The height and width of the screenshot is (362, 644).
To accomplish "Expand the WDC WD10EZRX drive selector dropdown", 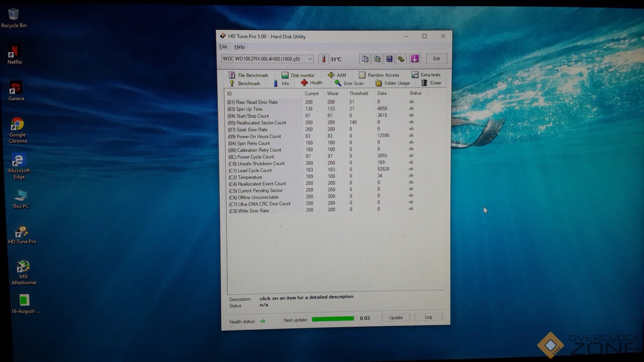I will 310,59.
